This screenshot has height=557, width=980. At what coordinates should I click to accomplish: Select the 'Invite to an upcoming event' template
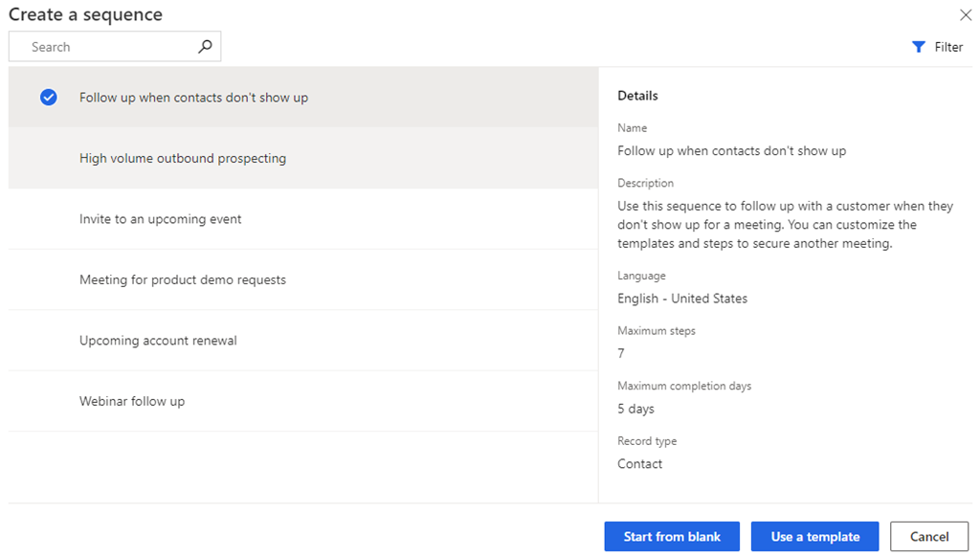click(161, 218)
